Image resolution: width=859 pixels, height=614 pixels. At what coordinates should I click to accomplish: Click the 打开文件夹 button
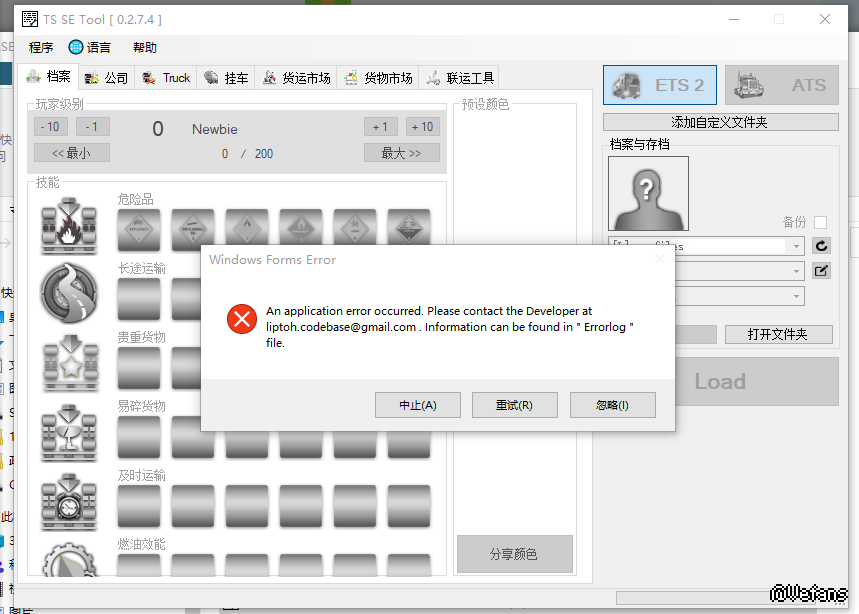(x=778, y=334)
